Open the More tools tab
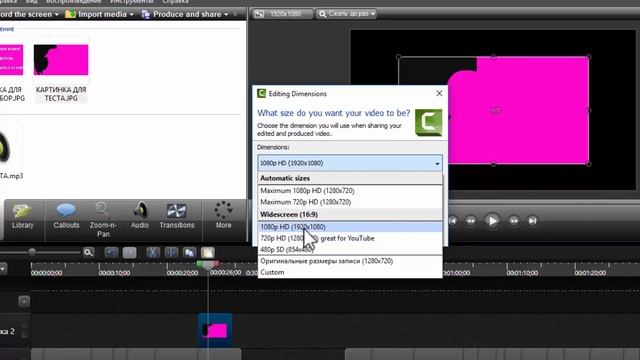640x360 pixels. [x=223, y=216]
